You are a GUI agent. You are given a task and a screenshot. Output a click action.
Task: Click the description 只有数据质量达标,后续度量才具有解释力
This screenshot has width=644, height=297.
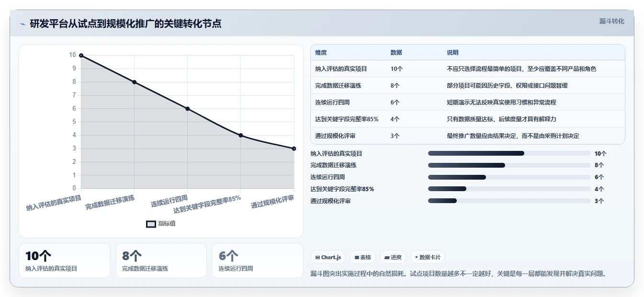(501, 119)
